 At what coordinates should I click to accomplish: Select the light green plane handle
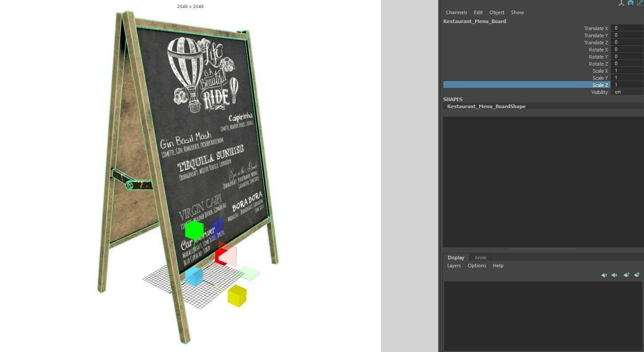click(x=248, y=274)
